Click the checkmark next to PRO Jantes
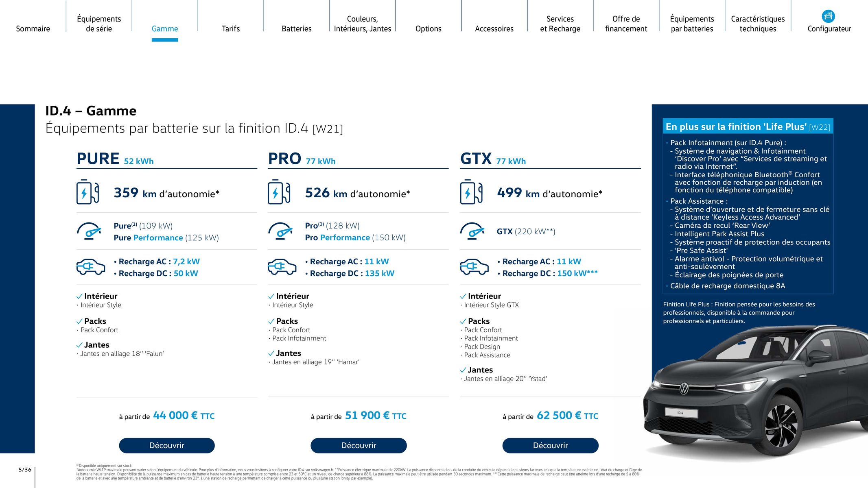Viewport: 868px width, 488px height. 271,353
